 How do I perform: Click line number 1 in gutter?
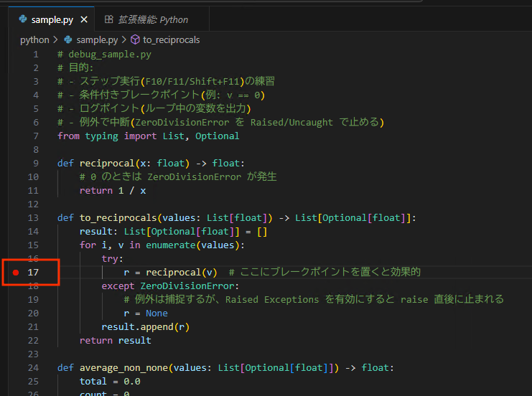click(x=36, y=55)
